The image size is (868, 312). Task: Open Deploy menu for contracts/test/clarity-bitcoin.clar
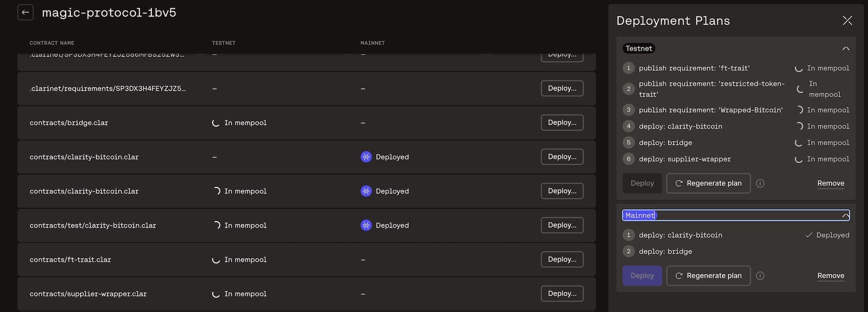pyautogui.click(x=562, y=225)
